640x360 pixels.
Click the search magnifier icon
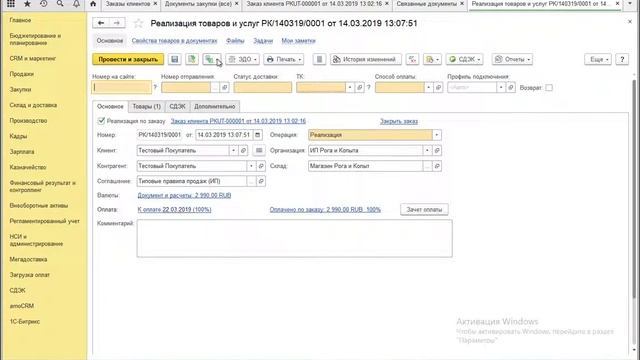pos(60,4)
